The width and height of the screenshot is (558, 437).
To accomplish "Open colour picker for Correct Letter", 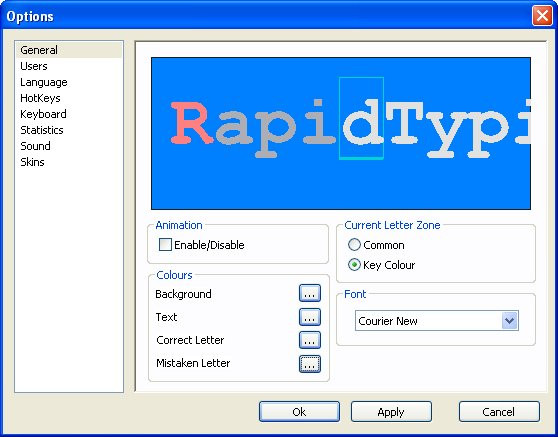I will click(310, 340).
